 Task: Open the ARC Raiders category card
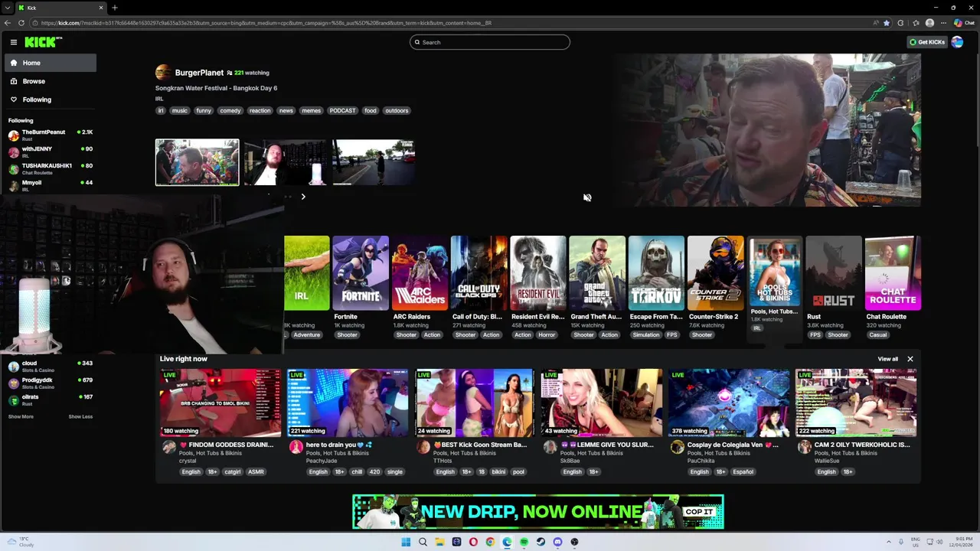click(x=420, y=273)
